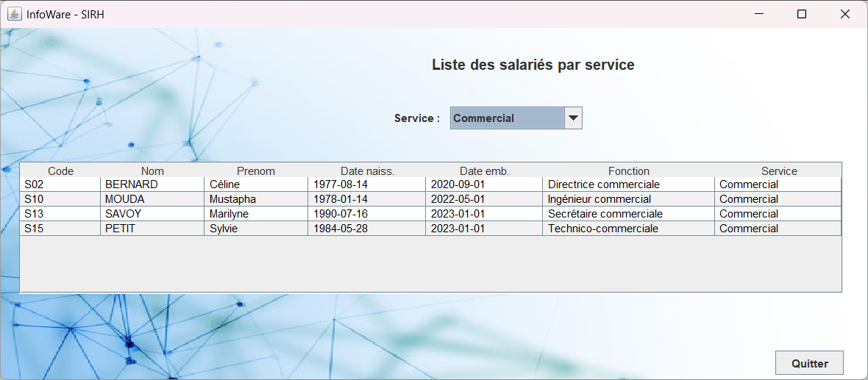The image size is (868, 380).
Task: Select birth date 1984-05-28
Action: (367, 229)
